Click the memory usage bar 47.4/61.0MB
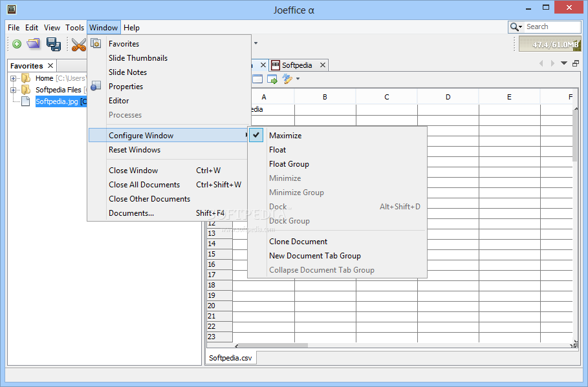Screen dimensions: 588x387 click(x=550, y=44)
